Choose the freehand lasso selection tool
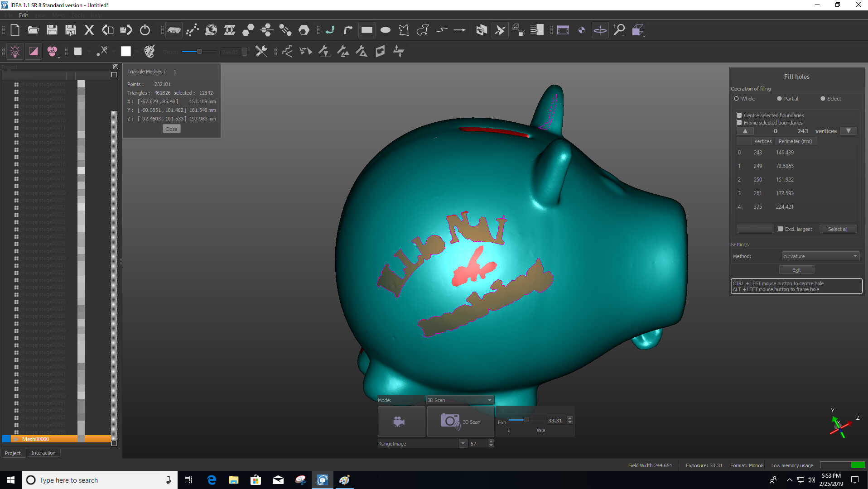 click(422, 30)
